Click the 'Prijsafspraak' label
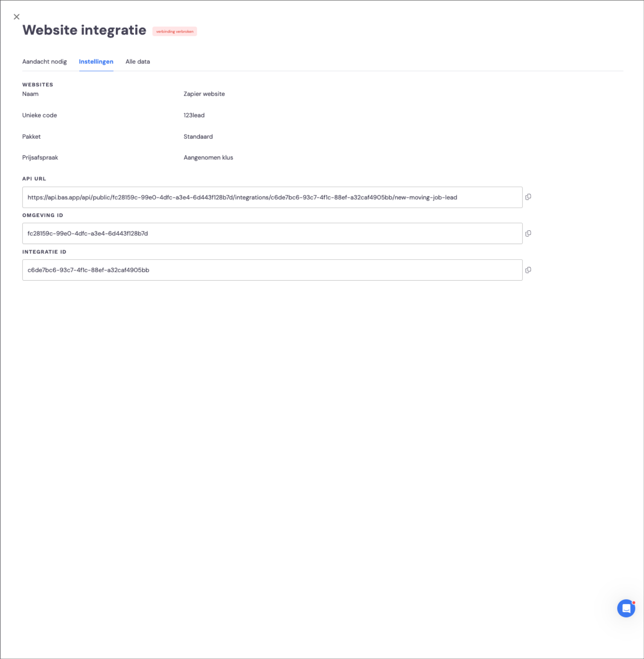This screenshot has height=659, width=644. coord(40,158)
